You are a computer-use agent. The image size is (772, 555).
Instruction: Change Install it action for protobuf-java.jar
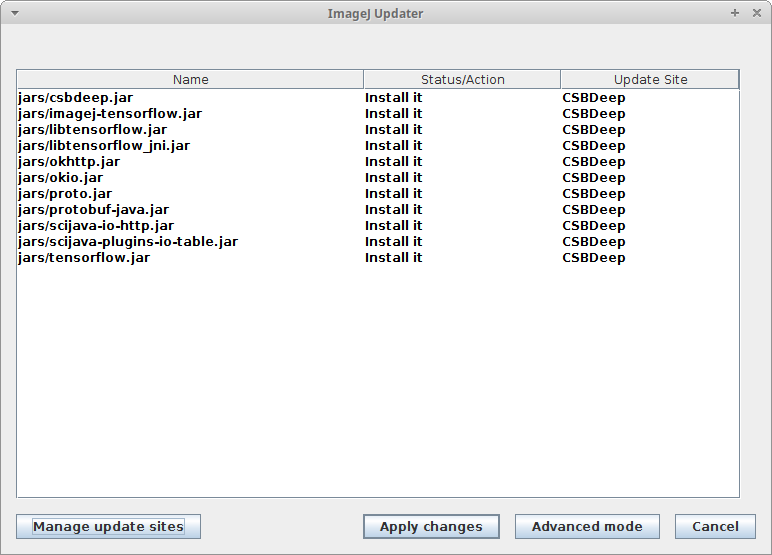click(x=393, y=210)
